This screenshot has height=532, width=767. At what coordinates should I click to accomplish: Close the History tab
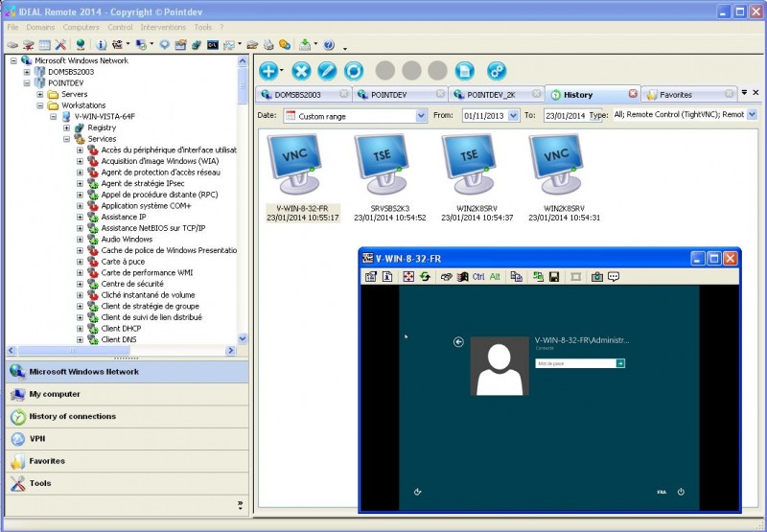tap(633, 93)
